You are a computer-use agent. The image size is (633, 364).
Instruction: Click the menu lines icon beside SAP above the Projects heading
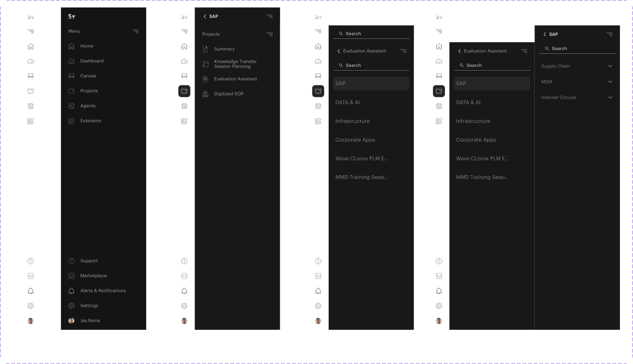click(270, 16)
